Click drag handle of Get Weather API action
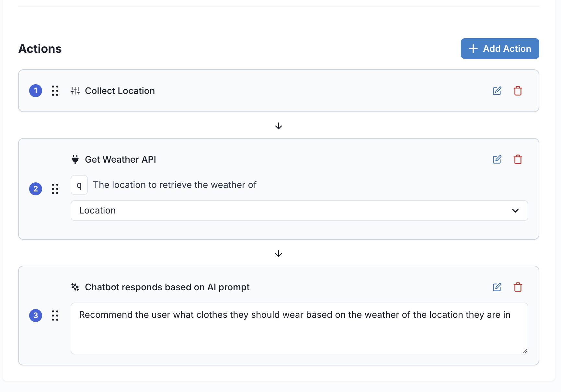Viewport: 561px width, 392px height. coord(55,189)
